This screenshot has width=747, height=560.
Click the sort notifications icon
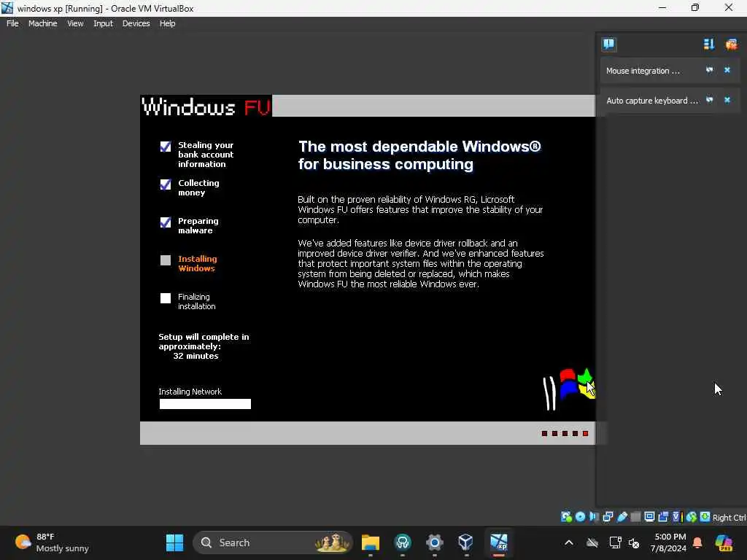click(709, 44)
